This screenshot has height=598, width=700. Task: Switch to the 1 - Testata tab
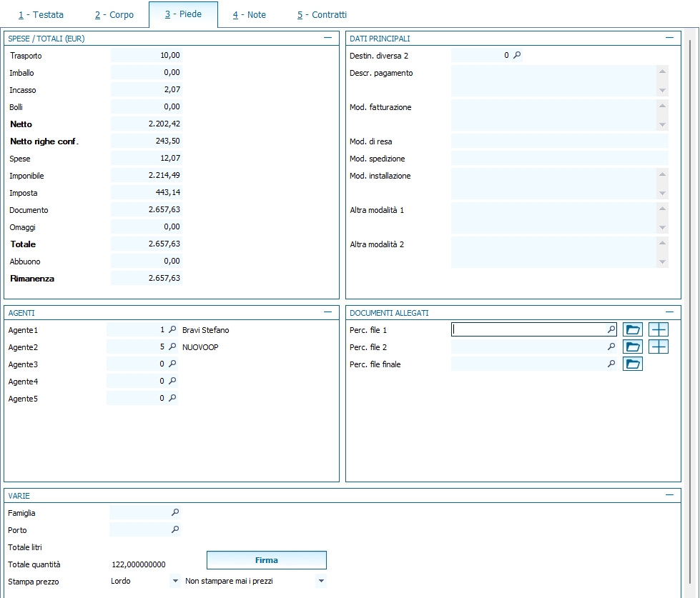coord(41,14)
